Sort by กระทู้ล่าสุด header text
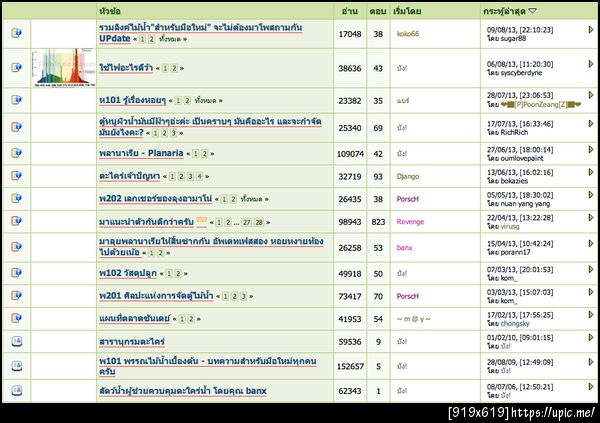The height and width of the screenshot is (423, 600). click(504, 11)
